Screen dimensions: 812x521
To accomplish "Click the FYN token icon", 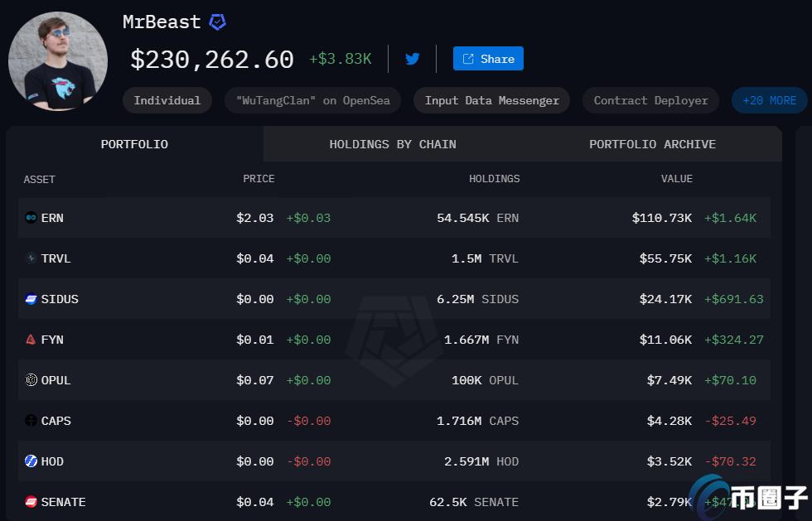I will [x=31, y=340].
